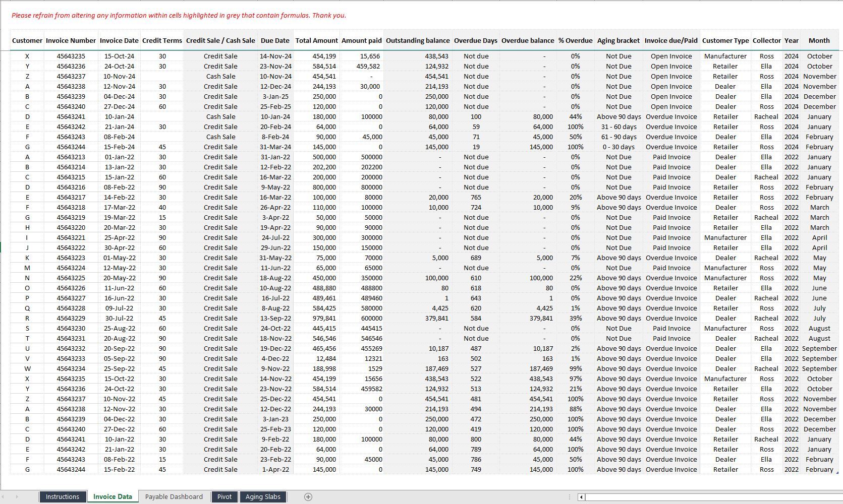Click the % Overdue cell 39%
843x504 pixels.
576,318
